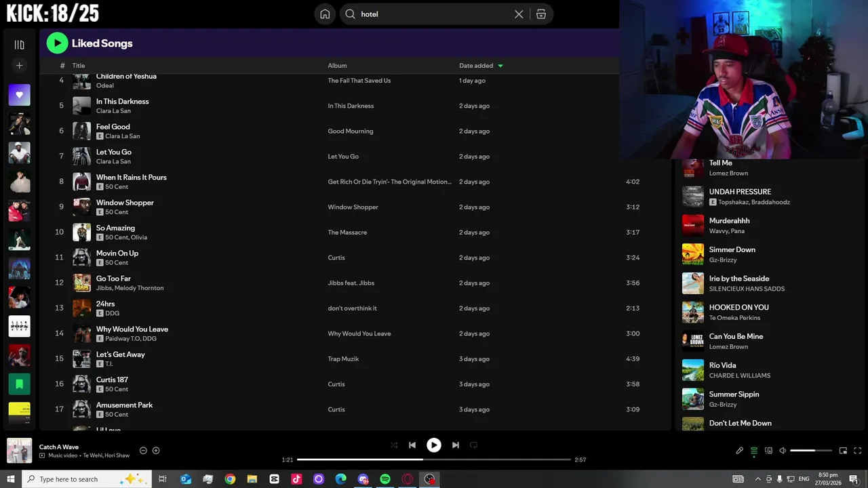Click the 'So Amazing' cover art
Screen dimensions: 868x488
click(x=81, y=232)
